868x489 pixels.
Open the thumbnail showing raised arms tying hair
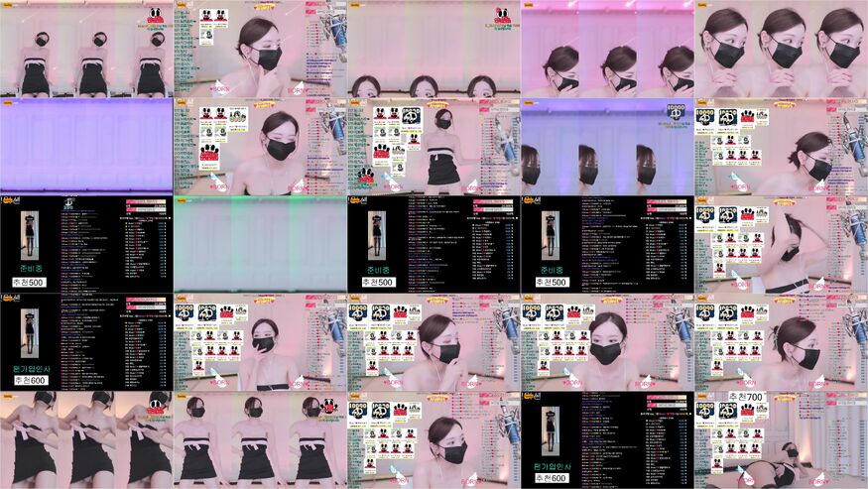(781, 243)
